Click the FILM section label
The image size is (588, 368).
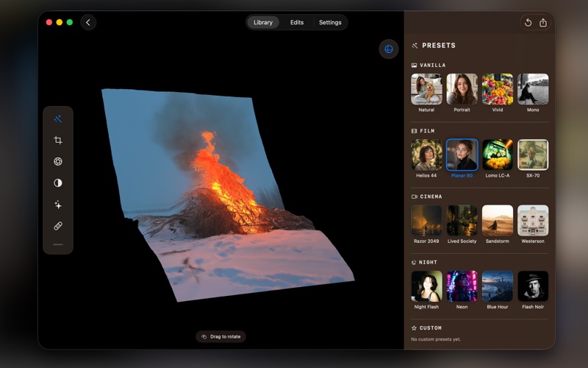pos(427,131)
